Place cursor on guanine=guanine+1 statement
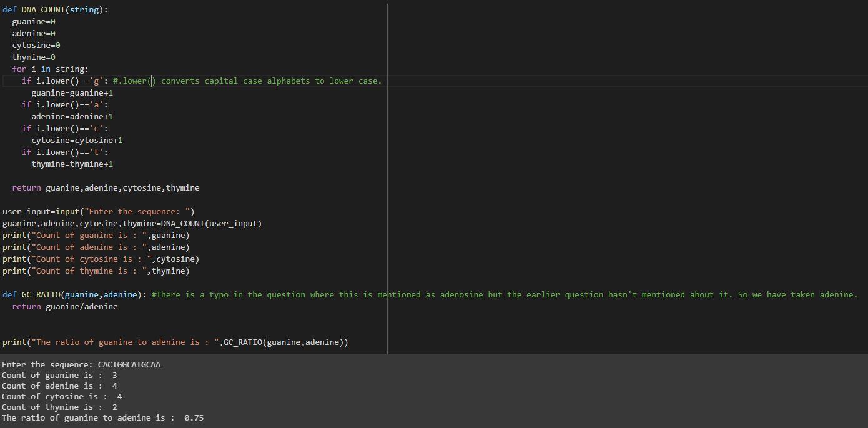868x428 pixels. (x=72, y=93)
